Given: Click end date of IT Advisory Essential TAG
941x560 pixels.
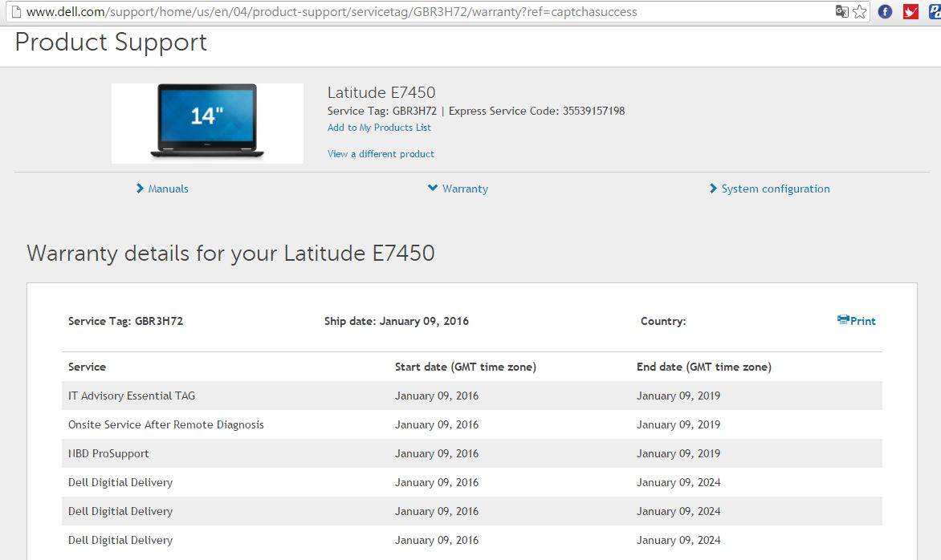Looking at the screenshot, I should click(678, 396).
